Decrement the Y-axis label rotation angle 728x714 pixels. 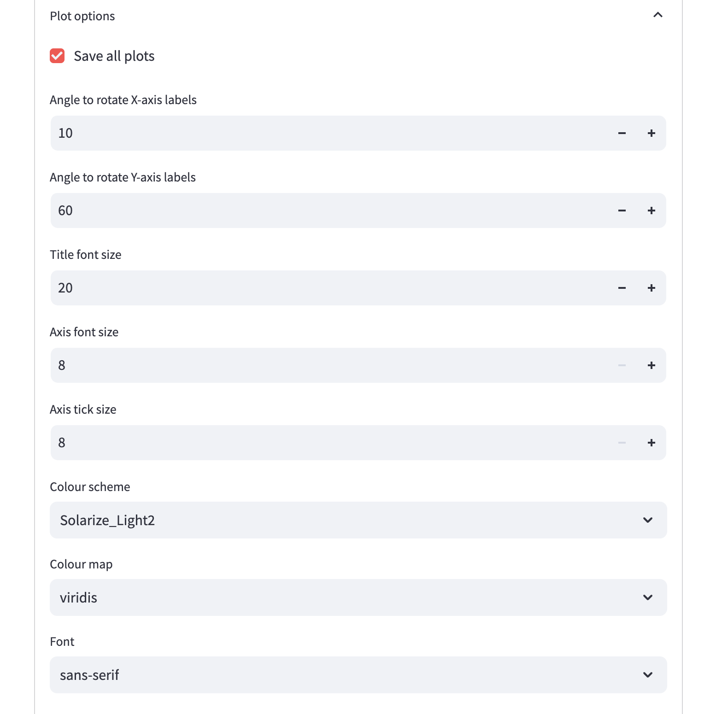click(622, 211)
